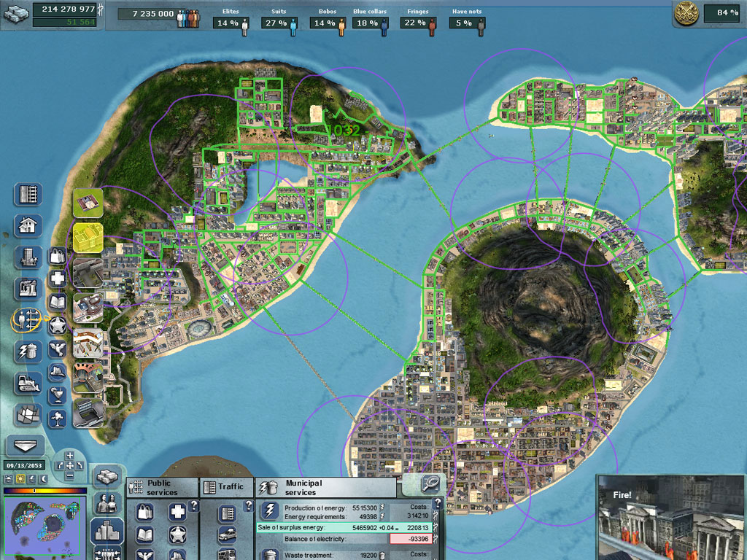Expand the Public services help question mark
The width and height of the screenshot is (747, 560).
point(194,505)
